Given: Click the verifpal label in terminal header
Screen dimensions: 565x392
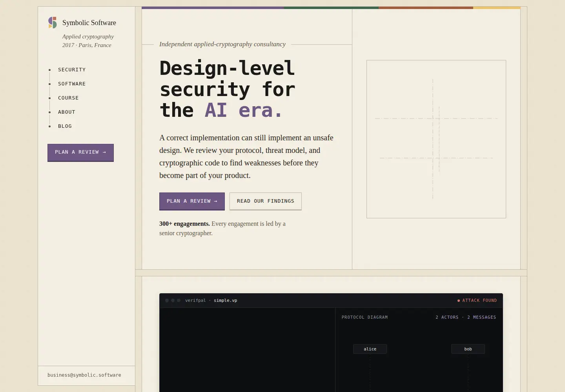Looking at the screenshot, I should [x=195, y=301].
